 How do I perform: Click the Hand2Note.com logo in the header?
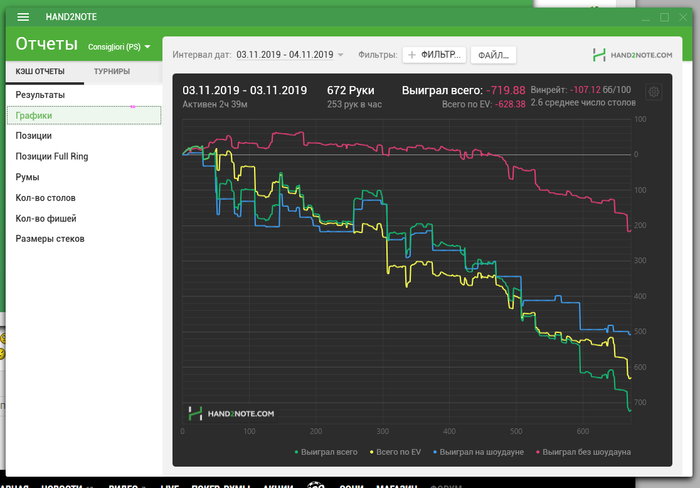tap(632, 55)
